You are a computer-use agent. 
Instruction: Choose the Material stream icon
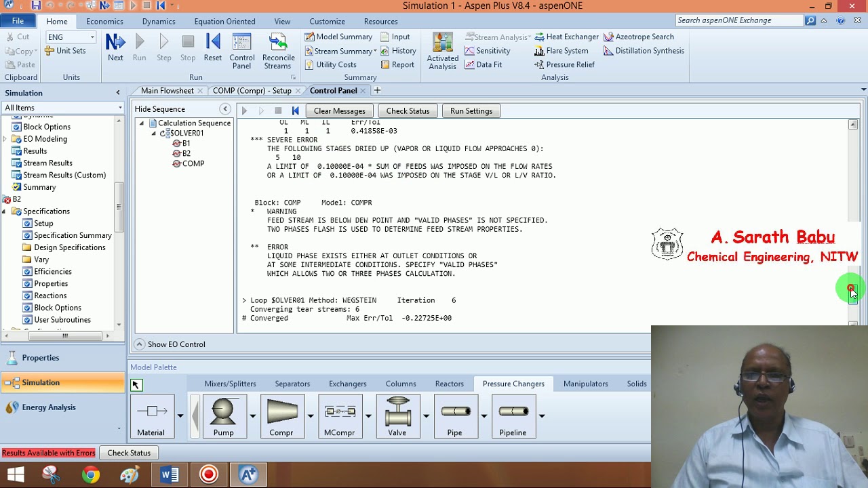pyautogui.click(x=151, y=416)
